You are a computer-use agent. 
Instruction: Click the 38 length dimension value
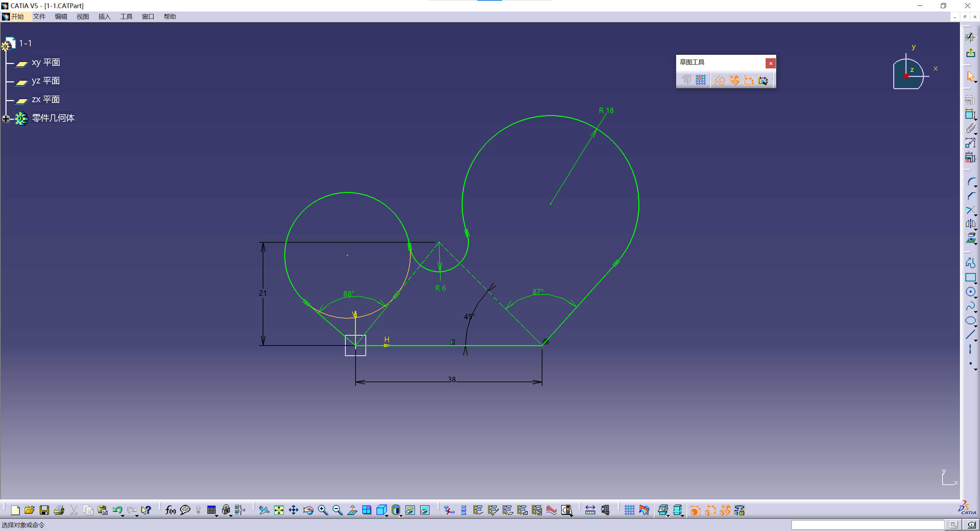452,379
